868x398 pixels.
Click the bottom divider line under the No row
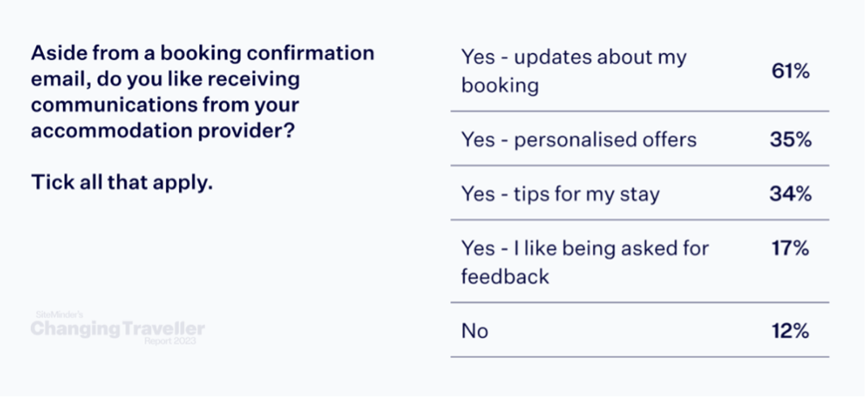point(640,357)
